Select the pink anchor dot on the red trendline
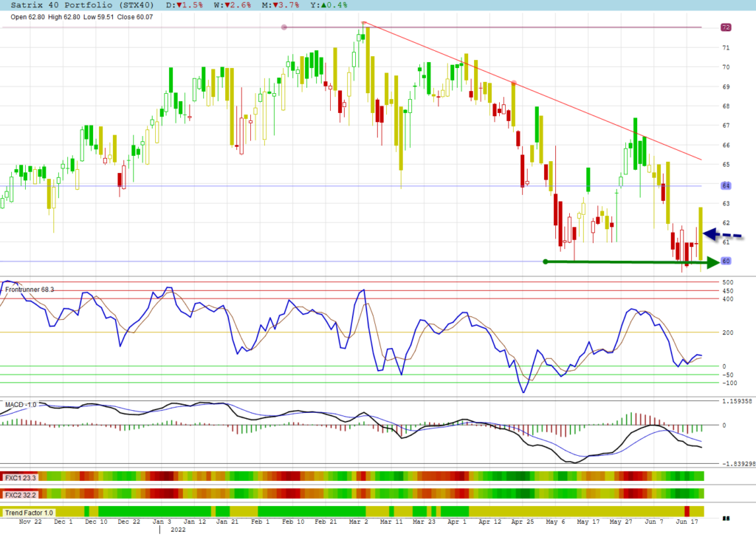 click(514, 83)
